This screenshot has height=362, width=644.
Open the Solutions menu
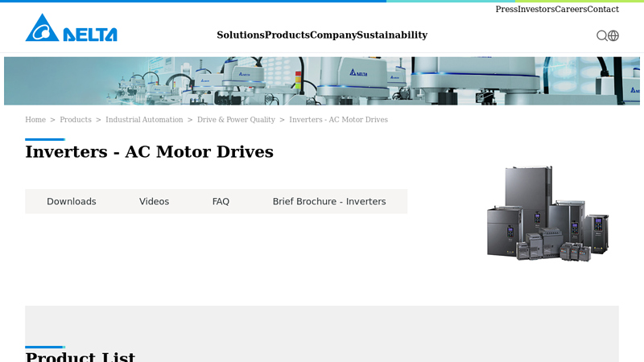(x=241, y=35)
